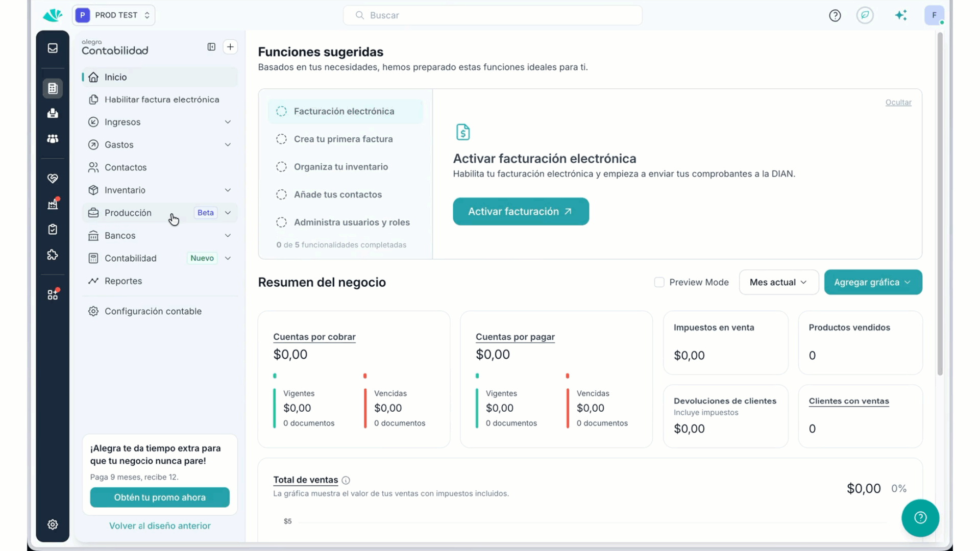Open Contactos in sidebar
This screenshot has width=980, height=551.
click(x=160, y=167)
